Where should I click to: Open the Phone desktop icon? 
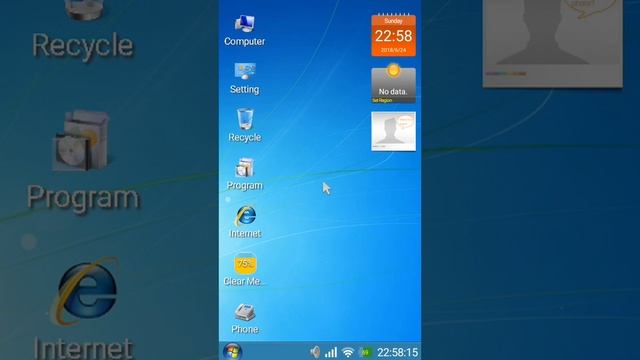(x=244, y=318)
